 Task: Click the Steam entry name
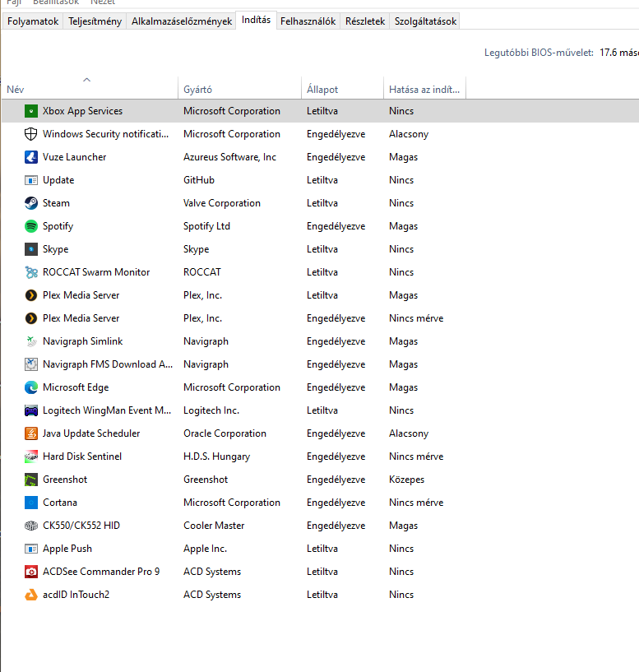coord(56,203)
